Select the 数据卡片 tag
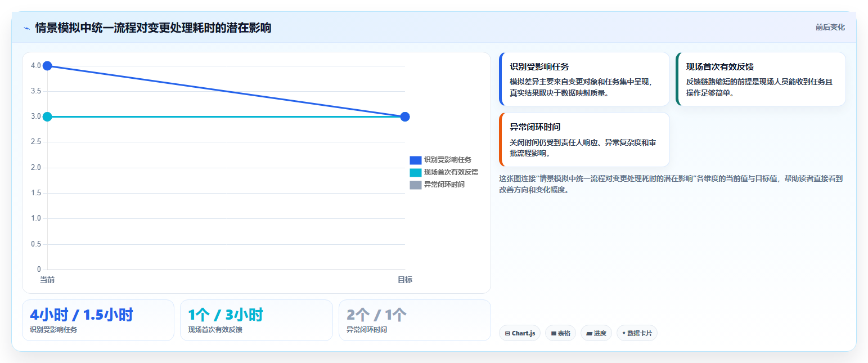Image resolution: width=868 pixels, height=363 pixels. [637, 333]
